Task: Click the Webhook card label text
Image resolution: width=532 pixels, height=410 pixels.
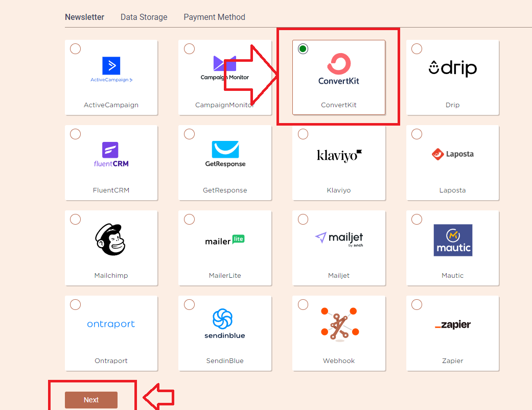Action: coord(339,361)
